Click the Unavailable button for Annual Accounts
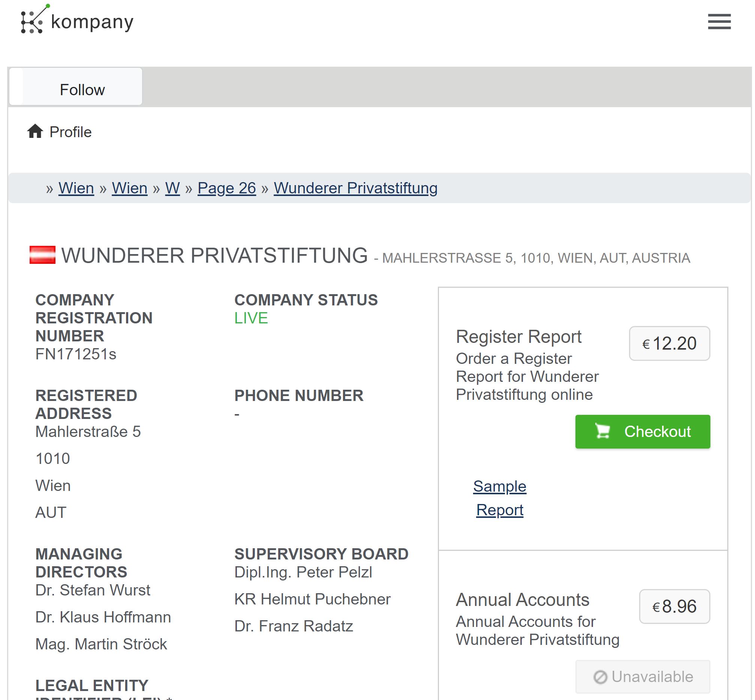755x700 pixels. (x=643, y=677)
